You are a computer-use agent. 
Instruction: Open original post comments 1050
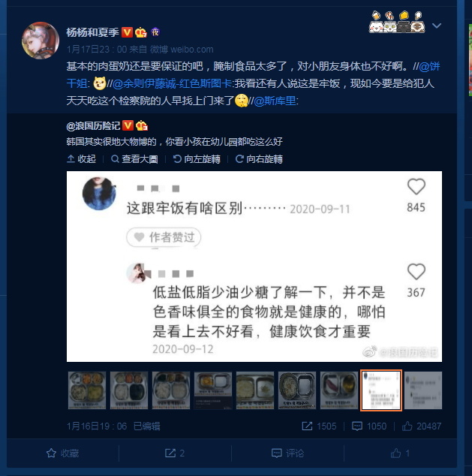point(356,426)
